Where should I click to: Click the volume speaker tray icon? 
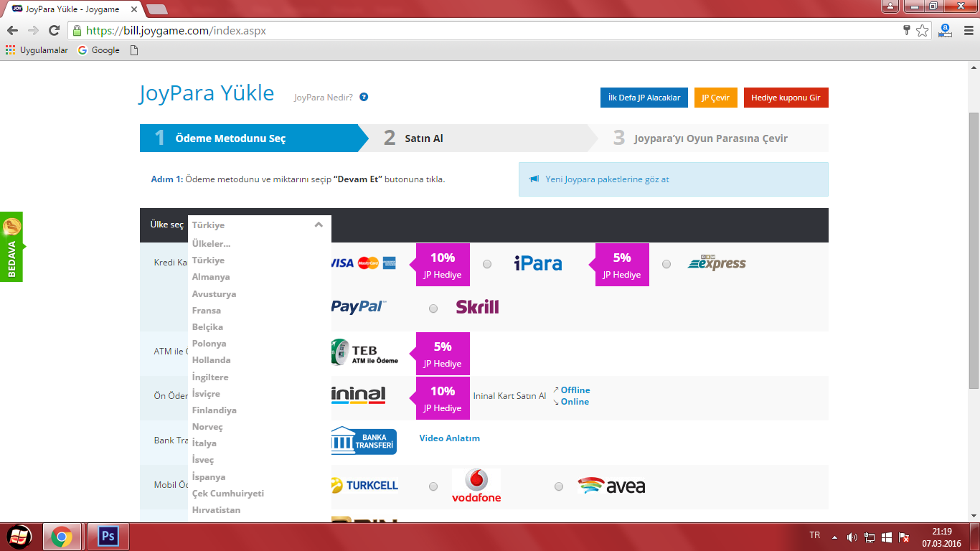click(852, 537)
